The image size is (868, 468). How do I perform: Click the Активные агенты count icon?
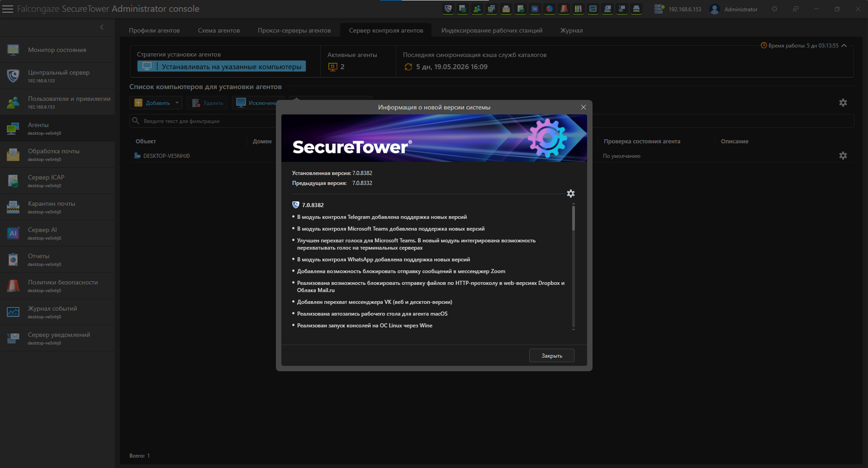point(332,66)
